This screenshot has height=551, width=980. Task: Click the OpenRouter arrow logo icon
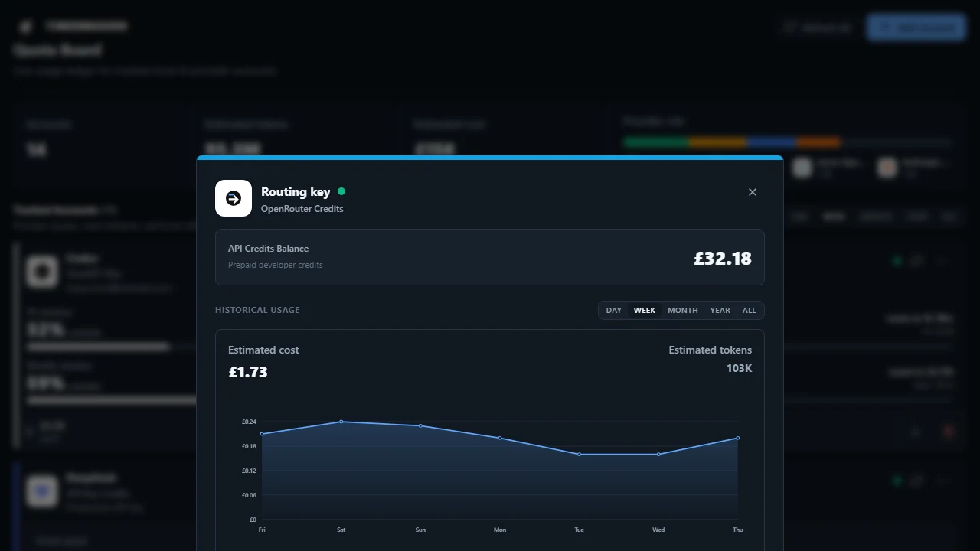(x=234, y=198)
